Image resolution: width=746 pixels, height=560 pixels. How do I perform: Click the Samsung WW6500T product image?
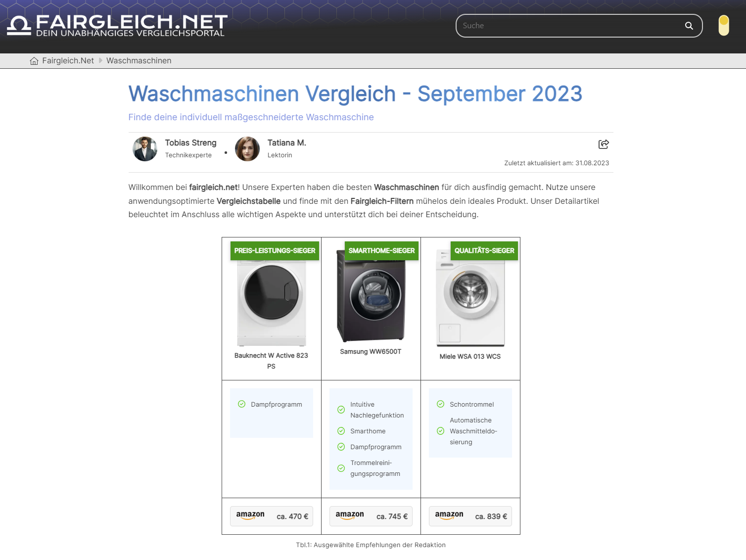[371, 296]
